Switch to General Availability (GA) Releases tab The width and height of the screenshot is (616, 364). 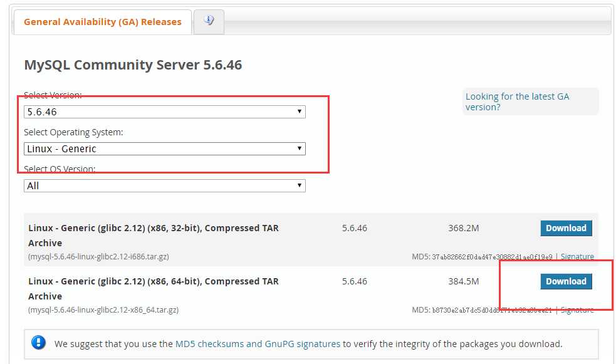(103, 22)
